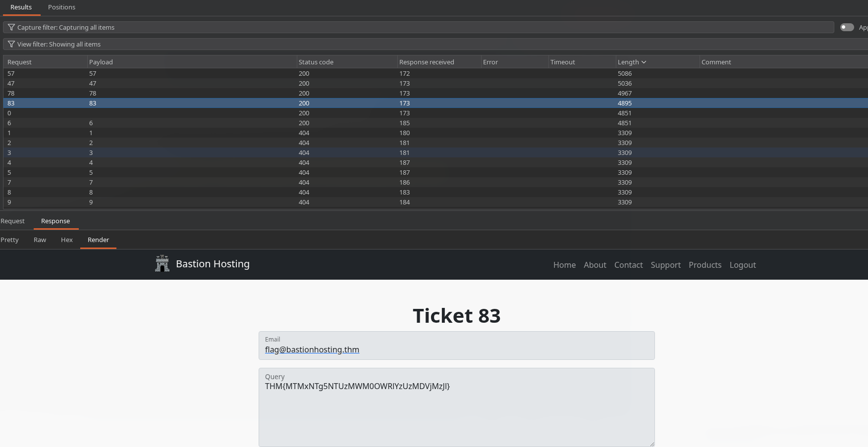The height and width of the screenshot is (447, 868).
Task: Select the row for request 57
Action: point(435,73)
